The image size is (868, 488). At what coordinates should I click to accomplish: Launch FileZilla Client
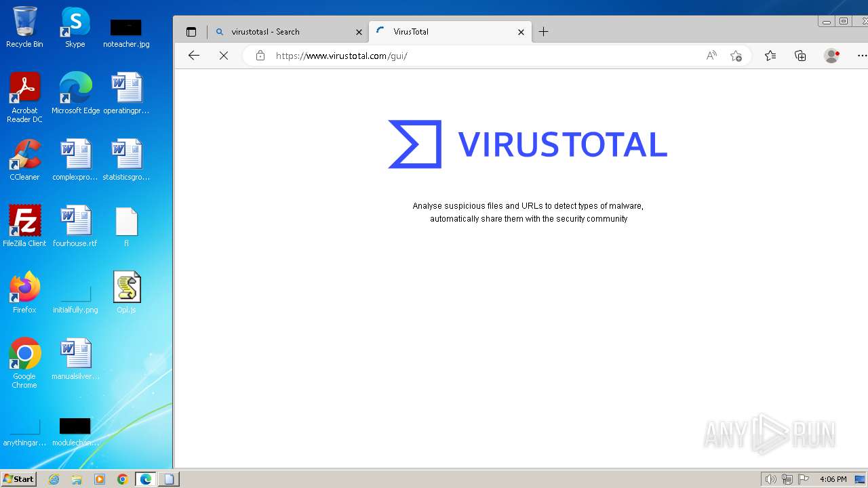pos(24,226)
